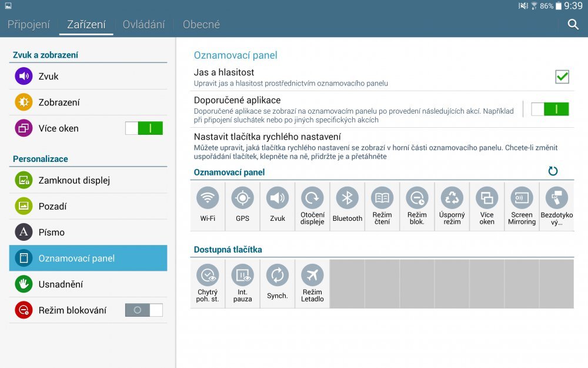Disable the Více oken toggle

point(144,128)
